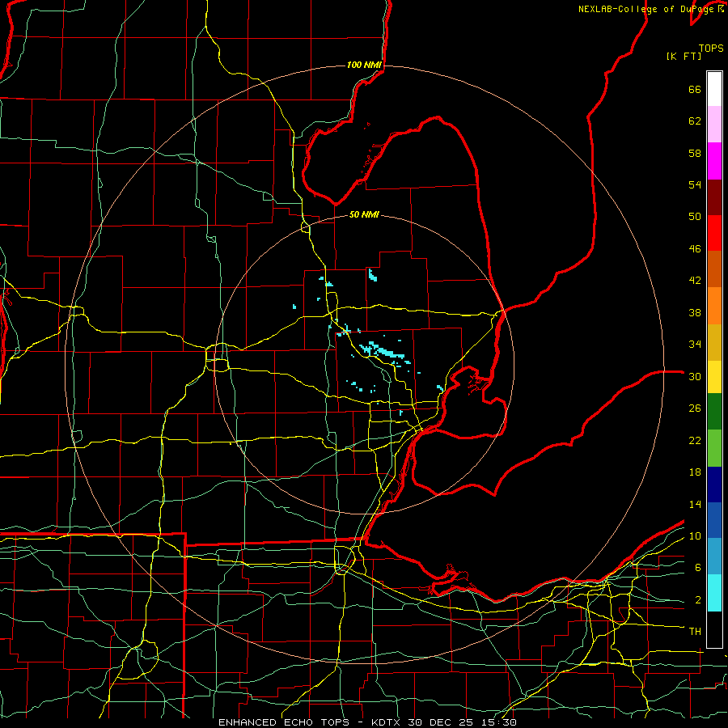Click the legend value 42
This screenshot has height=728, width=728.
pyautogui.click(x=695, y=281)
